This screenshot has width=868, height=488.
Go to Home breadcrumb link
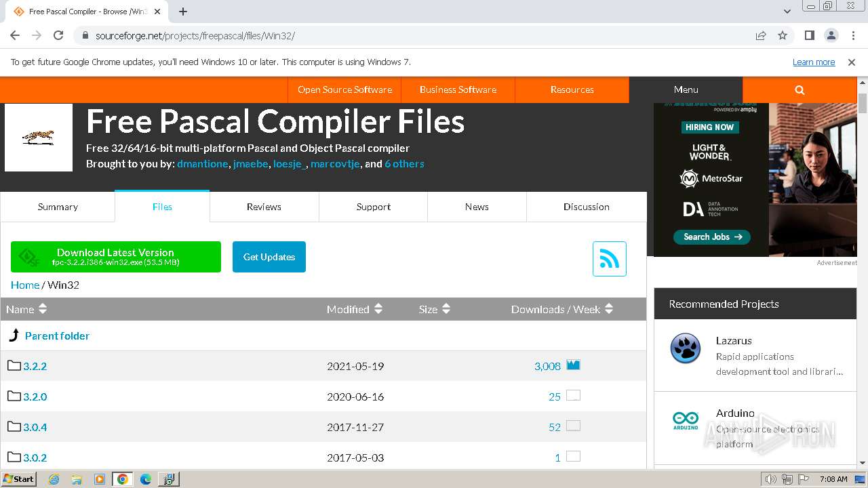click(x=25, y=285)
